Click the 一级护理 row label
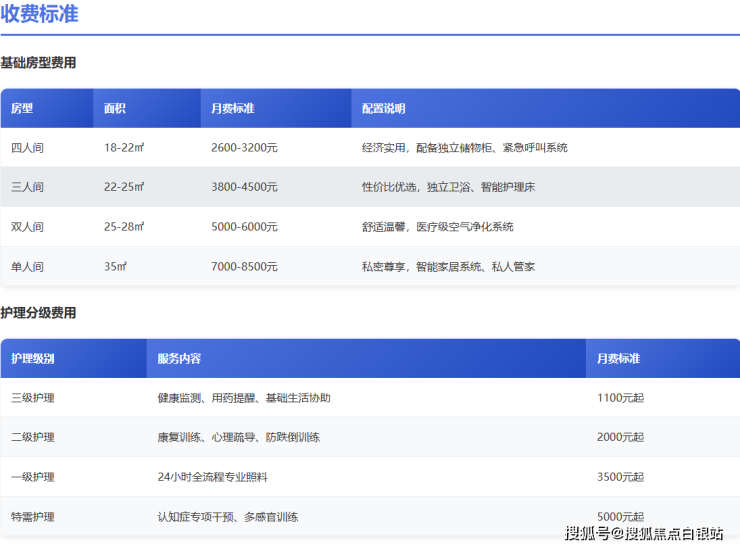This screenshot has width=740, height=549. 32,477
